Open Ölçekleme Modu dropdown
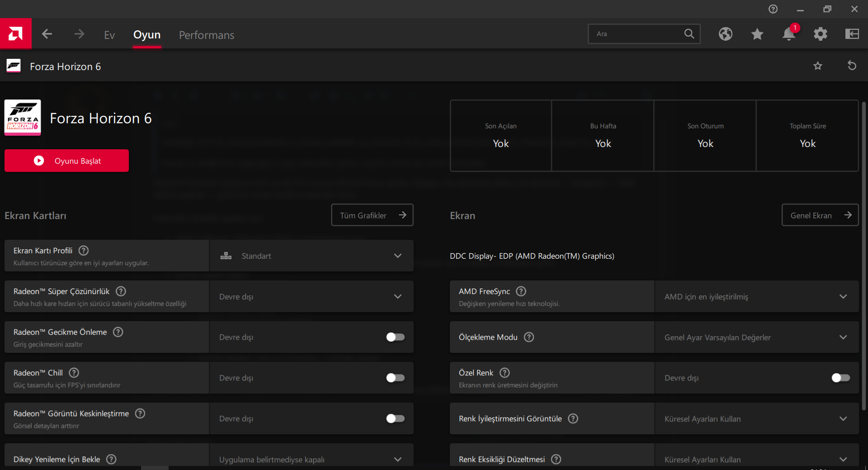The height and width of the screenshot is (470, 868). coord(756,337)
